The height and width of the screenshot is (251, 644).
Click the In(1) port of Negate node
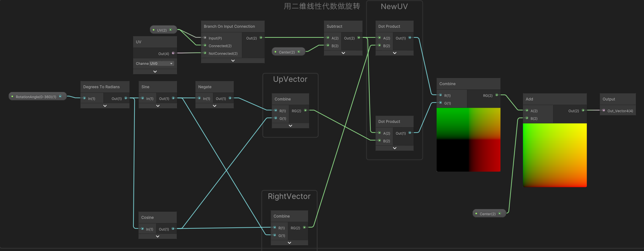click(x=199, y=98)
